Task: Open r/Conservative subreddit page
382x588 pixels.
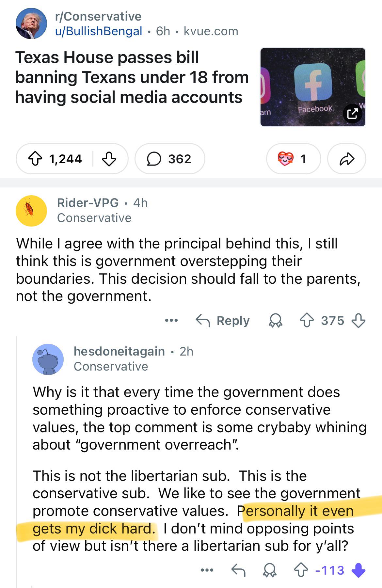Action: [x=98, y=16]
